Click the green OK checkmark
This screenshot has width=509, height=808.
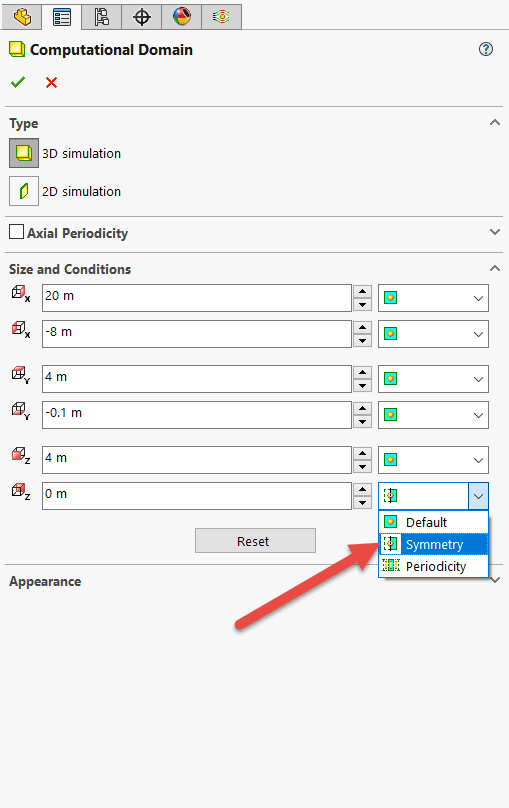pyautogui.click(x=18, y=82)
